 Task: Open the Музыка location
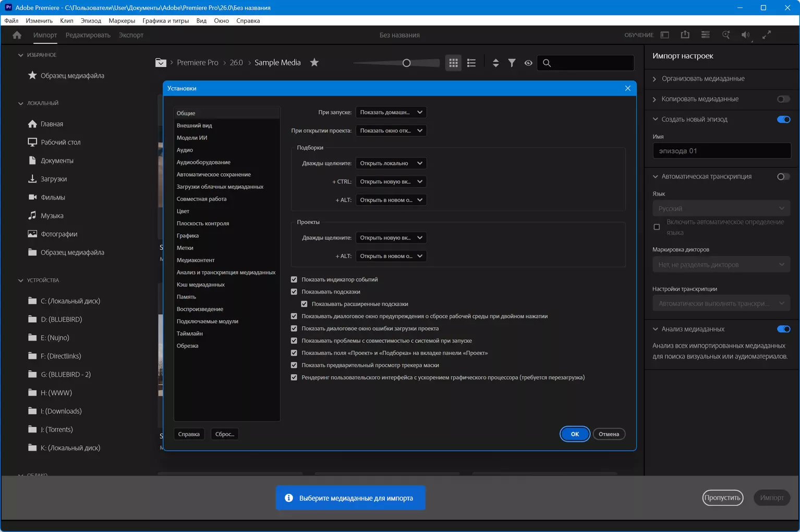pos(52,216)
